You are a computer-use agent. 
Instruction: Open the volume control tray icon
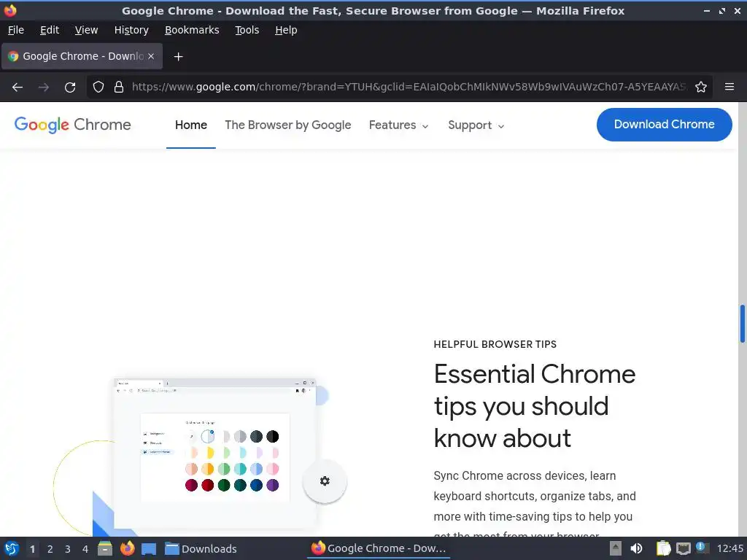click(x=636, y=548)
